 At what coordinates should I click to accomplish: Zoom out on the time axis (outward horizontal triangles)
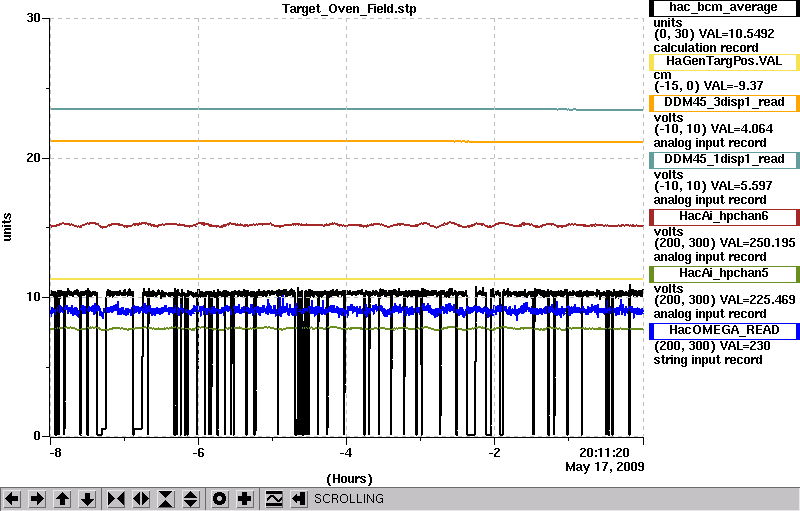point(141,499)
